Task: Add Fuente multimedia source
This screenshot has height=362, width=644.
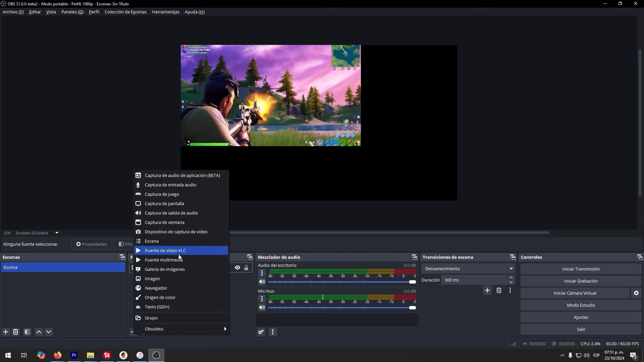Action: coord(181,260)
